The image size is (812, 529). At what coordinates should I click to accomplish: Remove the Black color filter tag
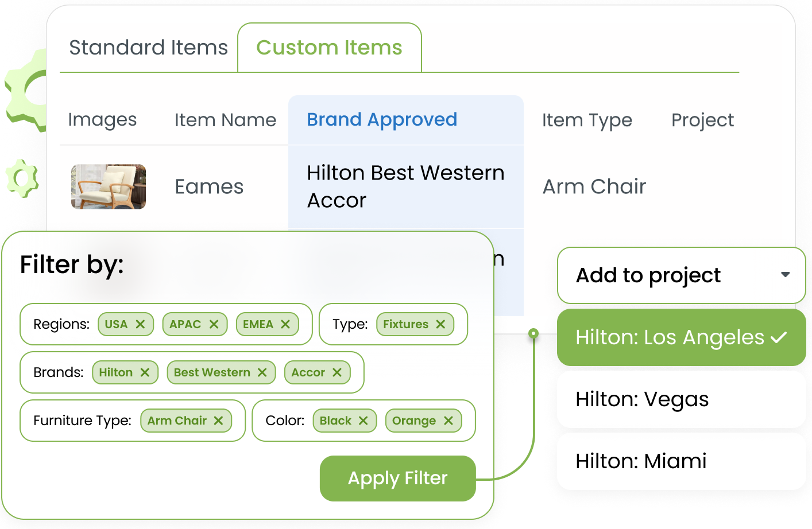(363, 421)
